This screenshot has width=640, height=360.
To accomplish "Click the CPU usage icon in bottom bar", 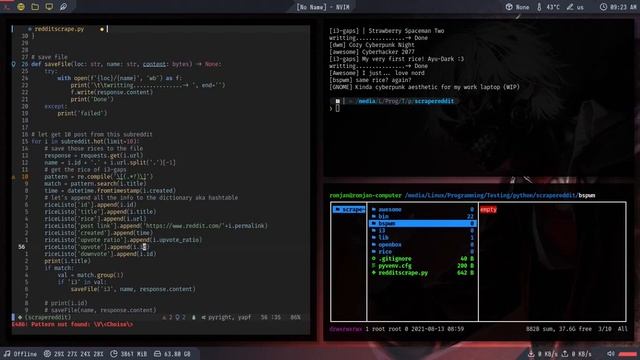I will (x=47, y=353).
